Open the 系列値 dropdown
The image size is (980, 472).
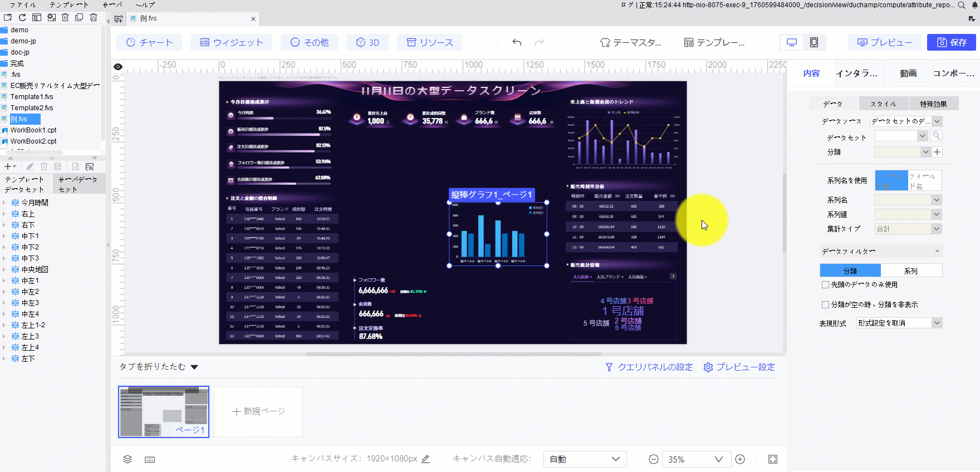point(908,214)
